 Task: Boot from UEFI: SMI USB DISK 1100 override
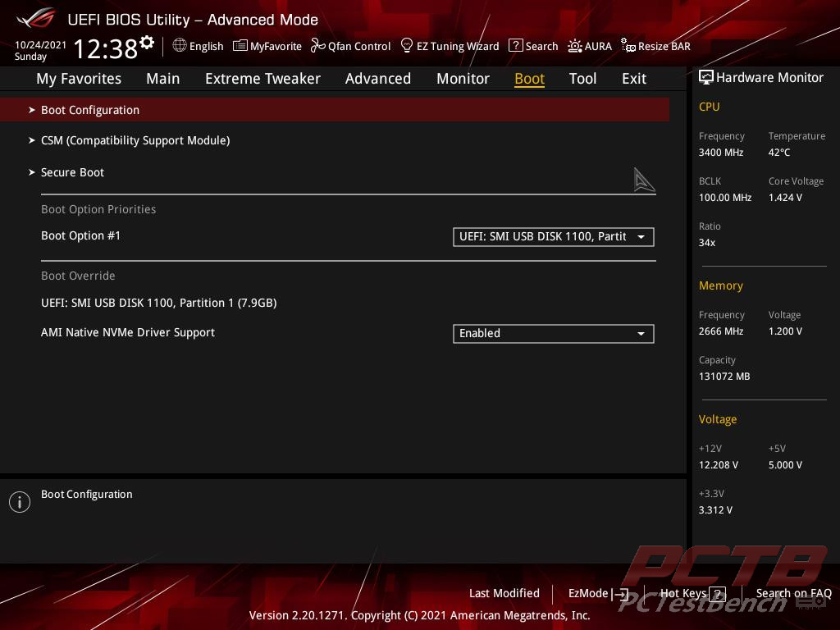click(x=159, y=303)
